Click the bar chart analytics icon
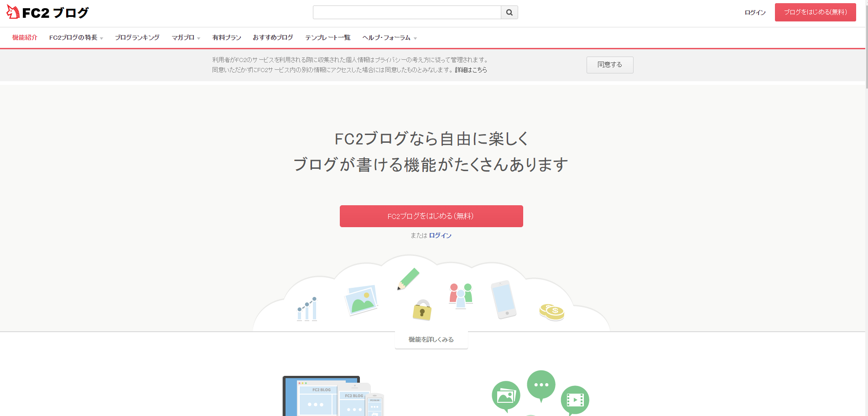The height and width of the screenshot is (416, 868). [x=307, y=309]
